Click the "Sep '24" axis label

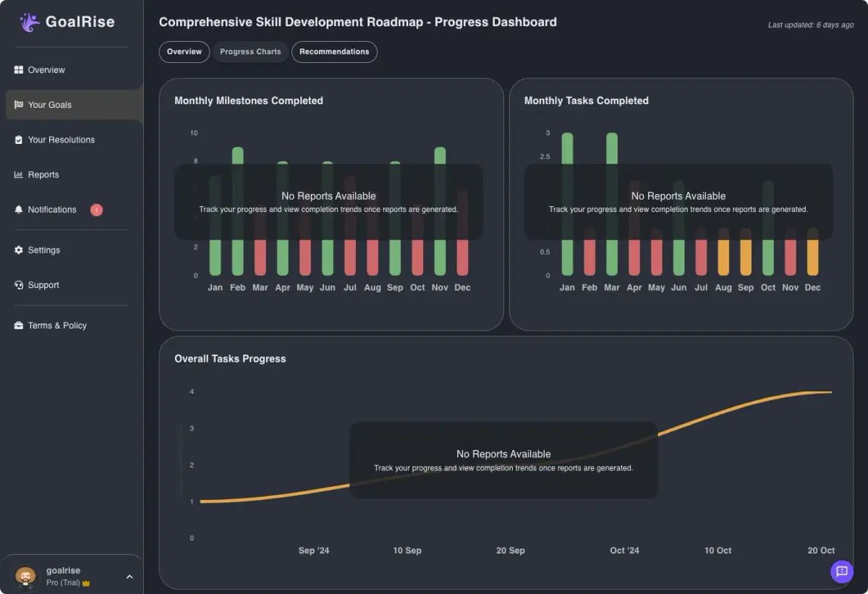click(x=314, y=551)
